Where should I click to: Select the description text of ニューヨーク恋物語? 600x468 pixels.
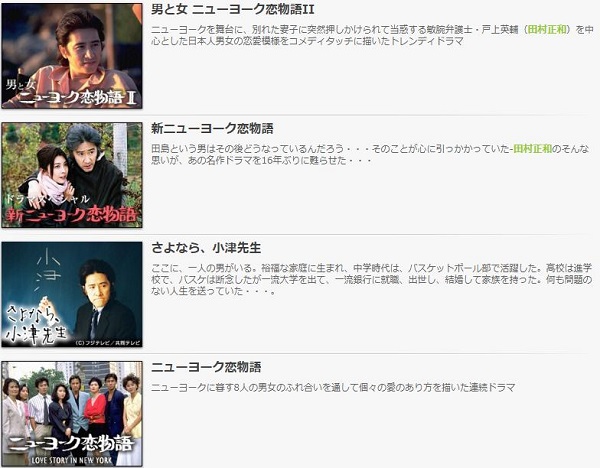point(333,387)
